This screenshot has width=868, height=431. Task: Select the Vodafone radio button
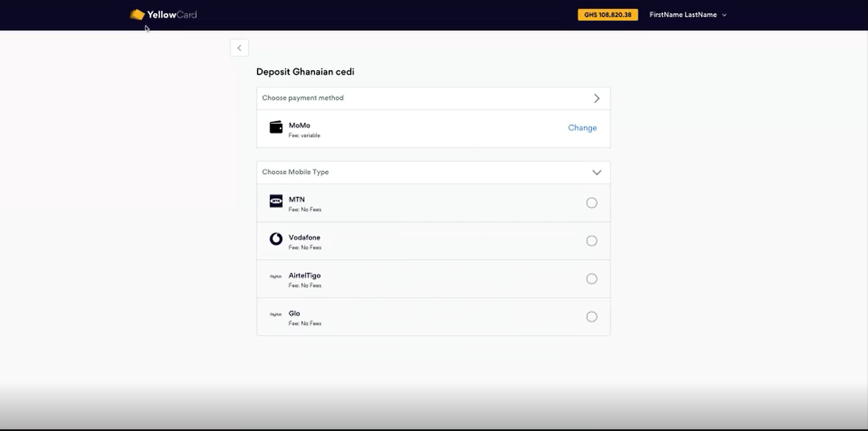[x=592, y=241]
